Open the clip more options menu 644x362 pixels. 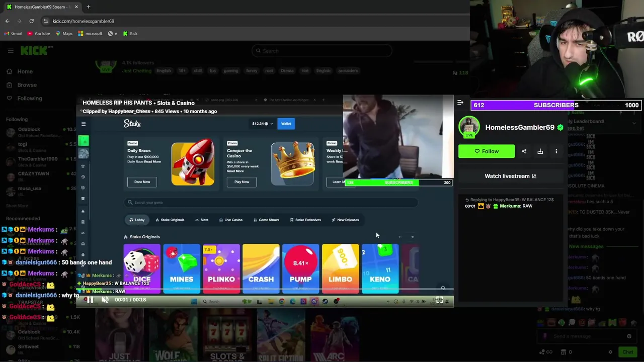(556, 151)
